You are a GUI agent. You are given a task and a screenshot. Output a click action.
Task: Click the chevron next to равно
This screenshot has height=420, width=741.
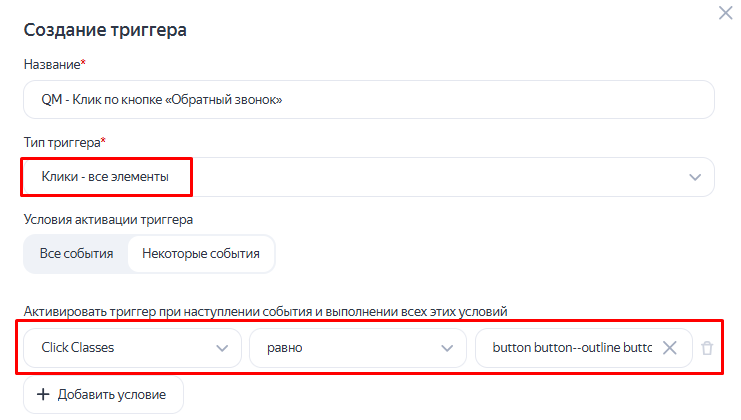447,348
